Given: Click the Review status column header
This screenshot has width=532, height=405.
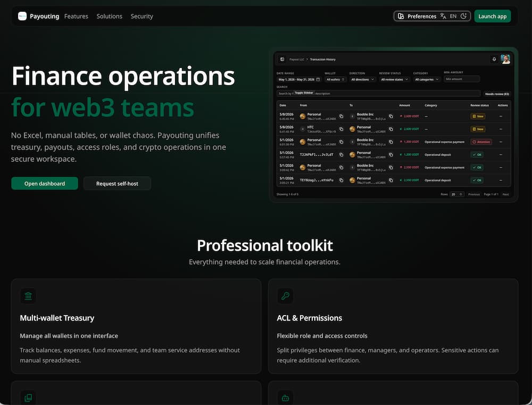Looking at the screenshot, I should tap(479, 105).
